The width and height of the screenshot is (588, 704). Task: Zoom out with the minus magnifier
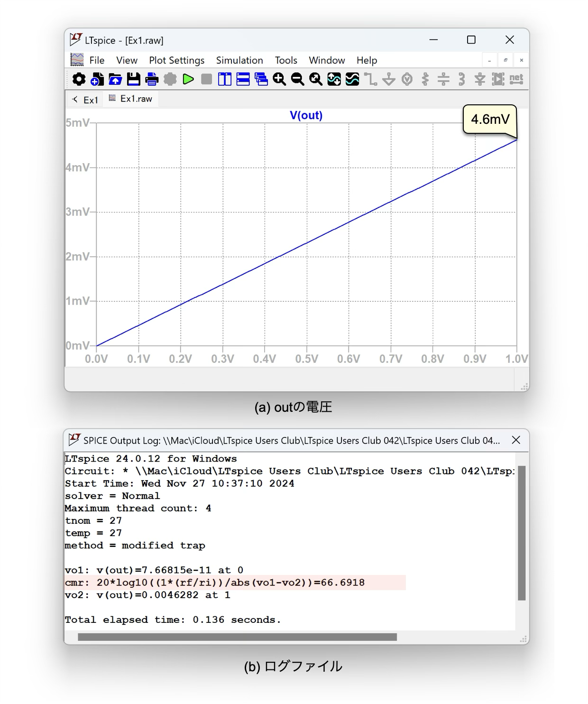(297, 79)
